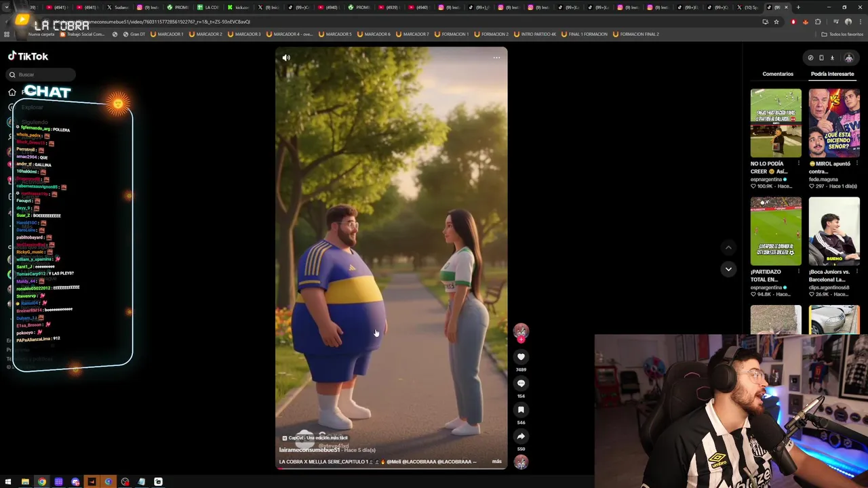
Task: Open the MIROL apuntó contra video thumbnail
Action: click(834, 123)
